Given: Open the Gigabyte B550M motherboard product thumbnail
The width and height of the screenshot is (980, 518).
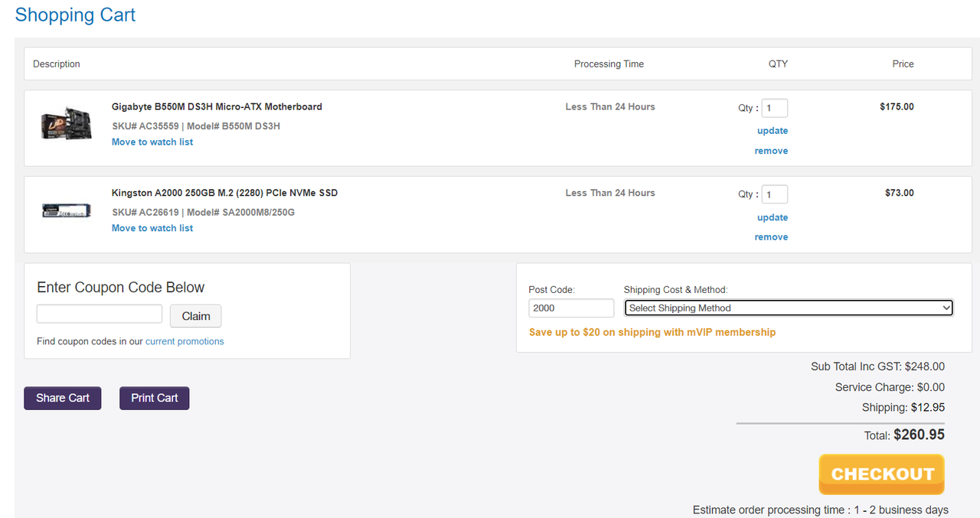Looking at the screenshot, I should click(67, 124).
